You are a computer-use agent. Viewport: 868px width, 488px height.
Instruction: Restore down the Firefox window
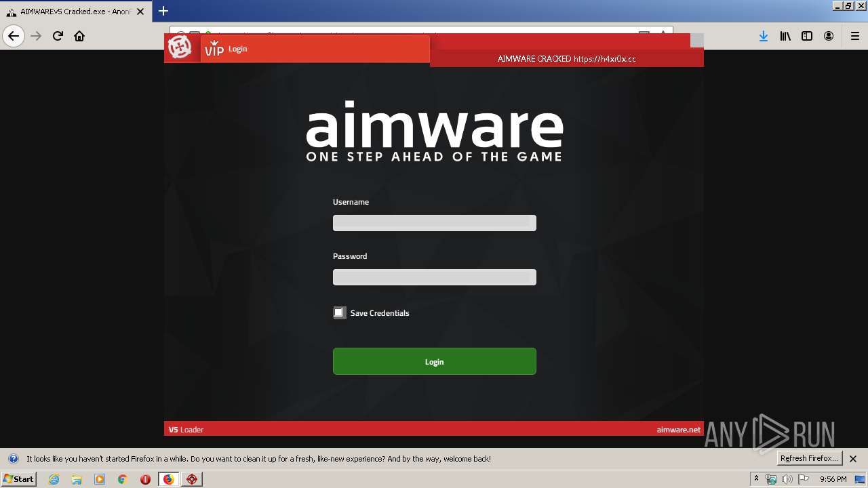(848, 5)
